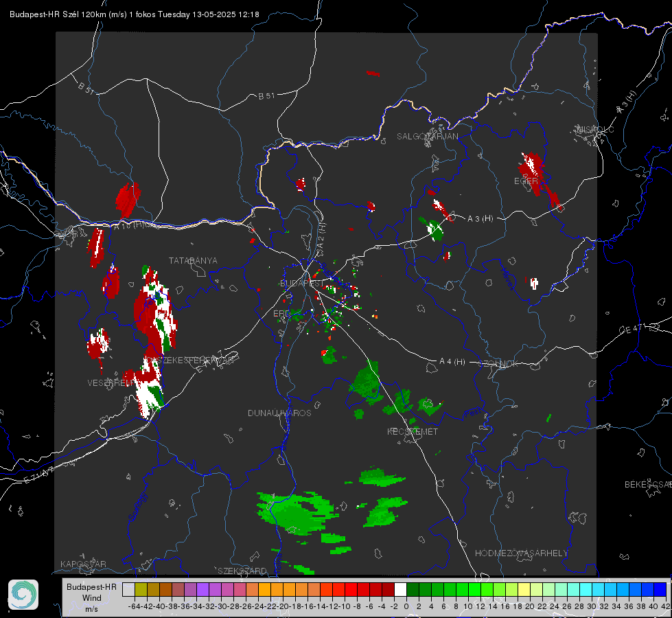This screenshot has width=672, height=618.
Task: Select the SZEKSZÁRD city label
Action: tap(242, 571)
